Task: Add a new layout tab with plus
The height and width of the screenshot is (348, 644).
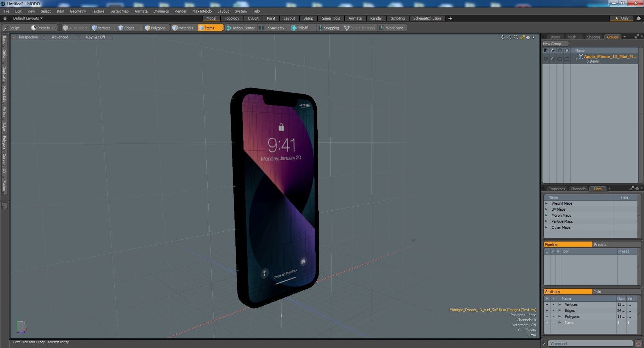Action: pos(450,18)
